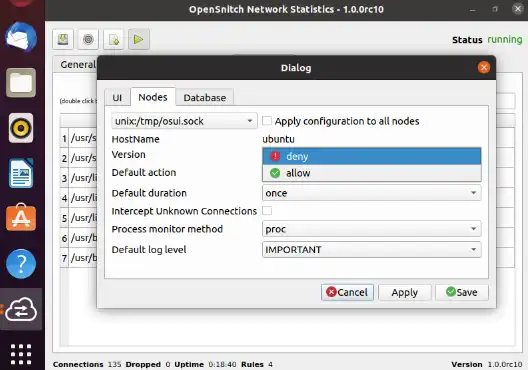Click the ubuntu hostname value
Viewport: 528px width, 370px height.
point(278,139)
